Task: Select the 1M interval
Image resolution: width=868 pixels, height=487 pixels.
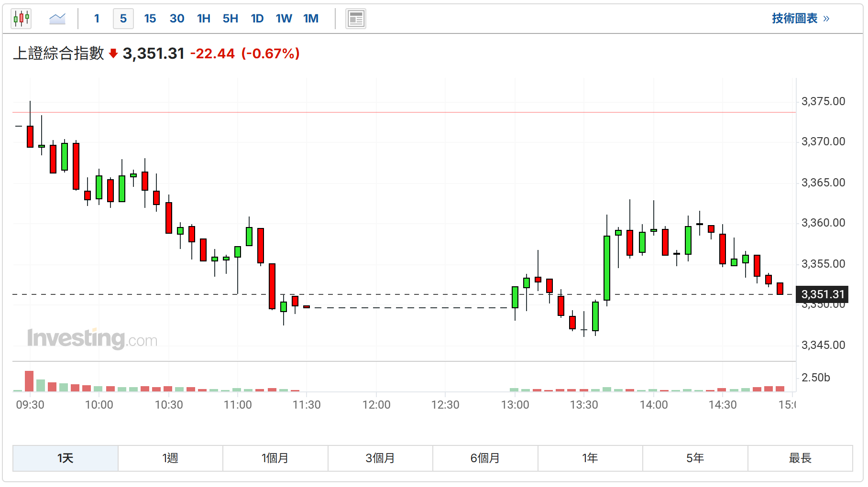Action: tap(311, 19)
